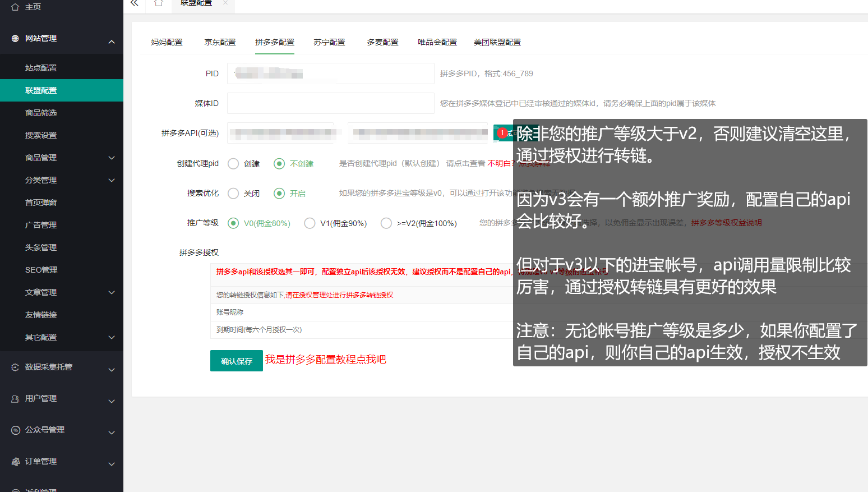The image size is (868, 492).
Task: Click the 订单管理 icon
Action: pyautogui.click(x=15, y=461)
